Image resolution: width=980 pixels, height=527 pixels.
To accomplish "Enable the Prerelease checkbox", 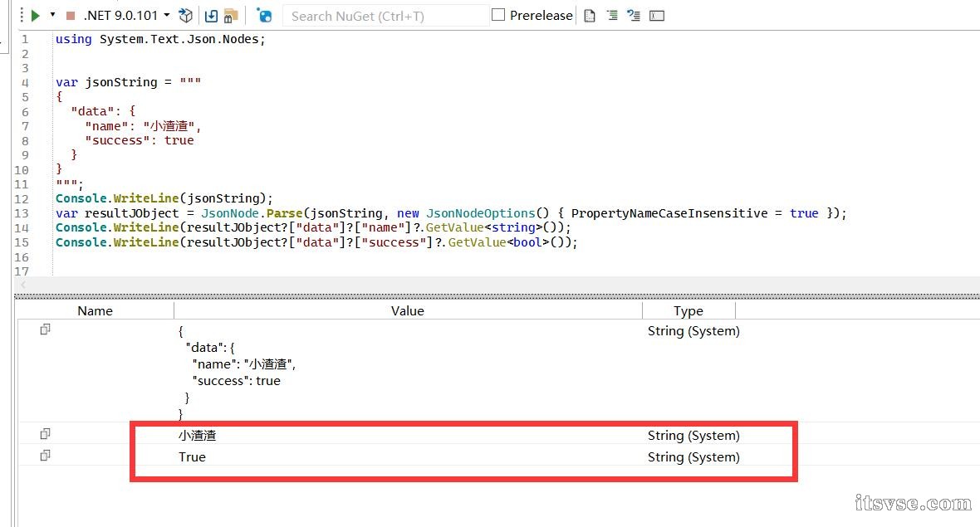I will pyautogui.click(x=498, y=15).
